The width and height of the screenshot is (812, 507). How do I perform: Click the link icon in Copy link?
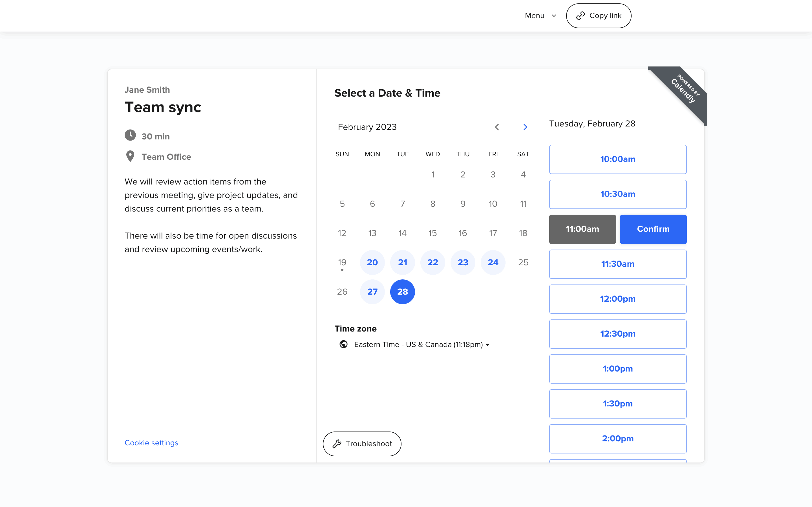click(x=581, y=16)
